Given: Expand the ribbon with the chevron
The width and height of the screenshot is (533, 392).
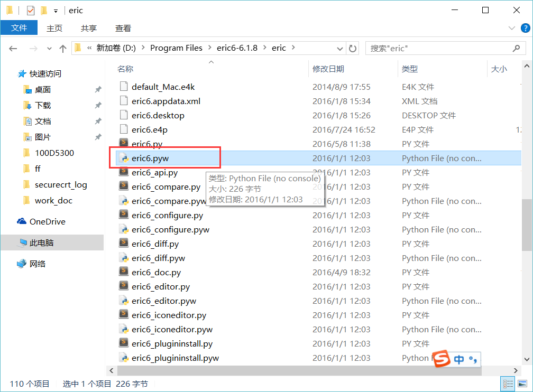Looking at the screenshot, I should (x=512, y=28).
